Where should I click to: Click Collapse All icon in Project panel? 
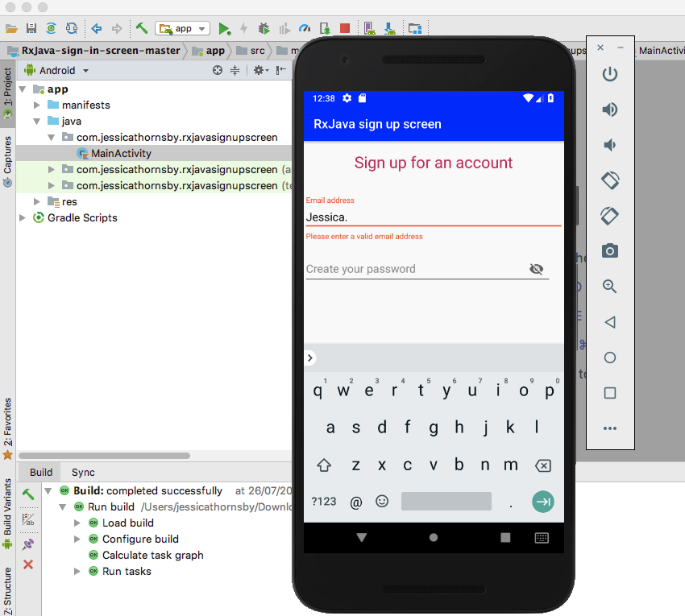(235, 70)
